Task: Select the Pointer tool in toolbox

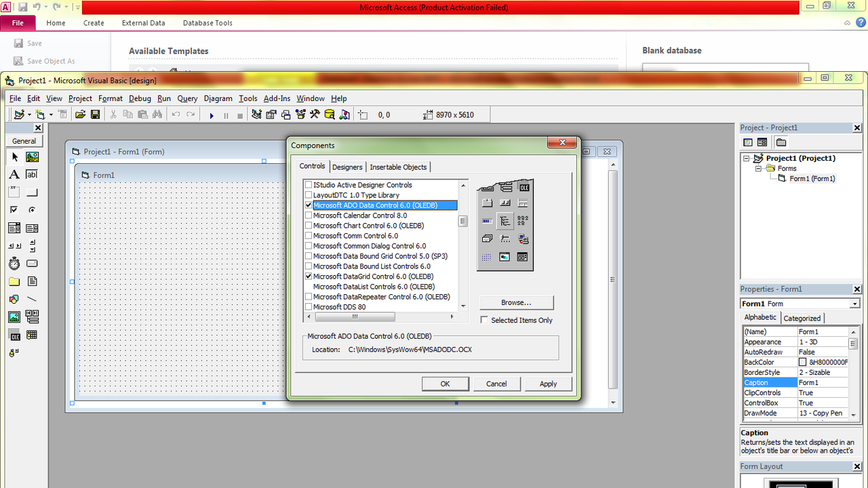Action: (x=14, y=157)
